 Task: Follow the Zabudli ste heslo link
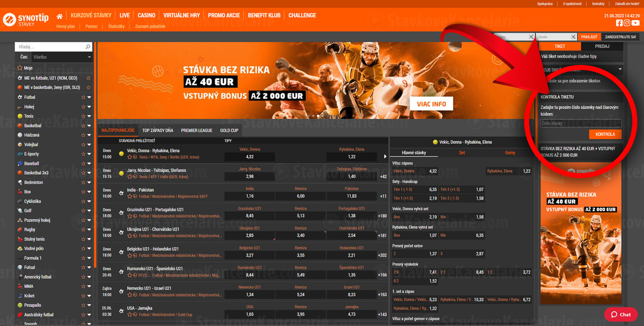pyautogui.click(x=627, y=4)
